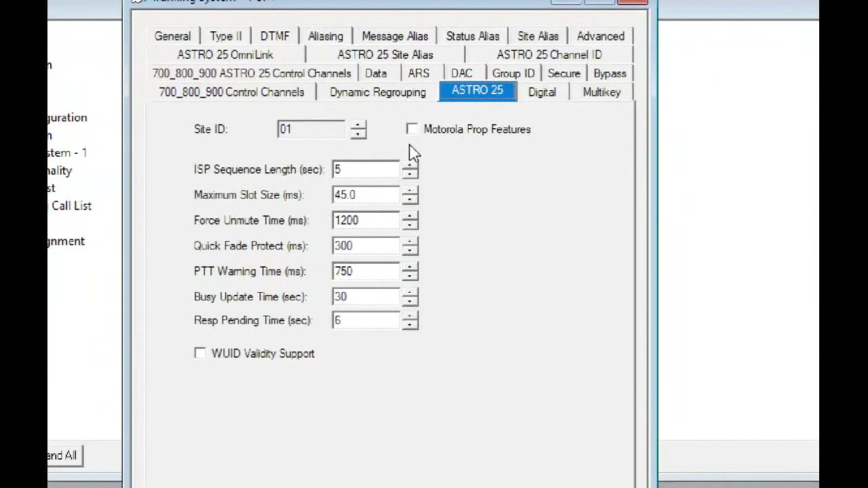Open the 700_800_900 Control Channels tab

231,92
